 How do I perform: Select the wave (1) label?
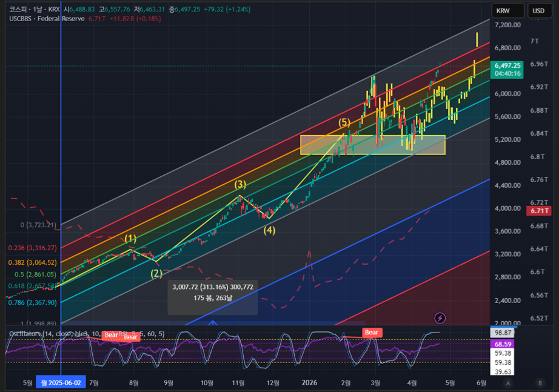(x=130, y=238)
